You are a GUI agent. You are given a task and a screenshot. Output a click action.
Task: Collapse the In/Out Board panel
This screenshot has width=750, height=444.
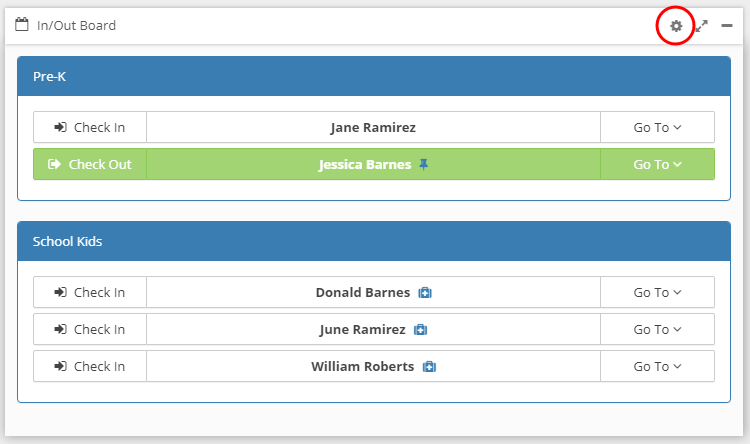(x=727, y=26)
